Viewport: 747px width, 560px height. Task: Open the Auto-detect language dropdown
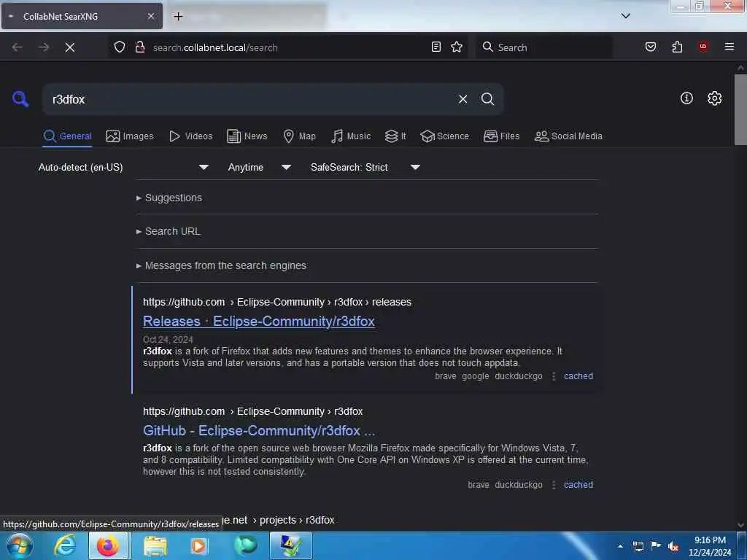(123, 167)
